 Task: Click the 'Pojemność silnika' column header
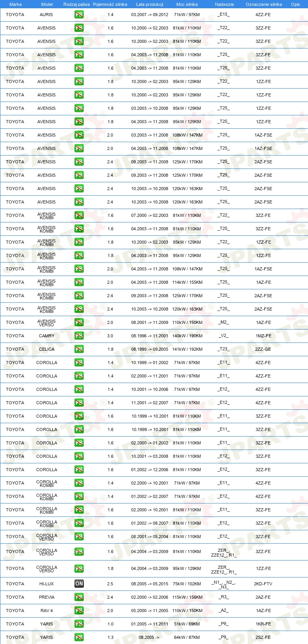tap(110, 4)
